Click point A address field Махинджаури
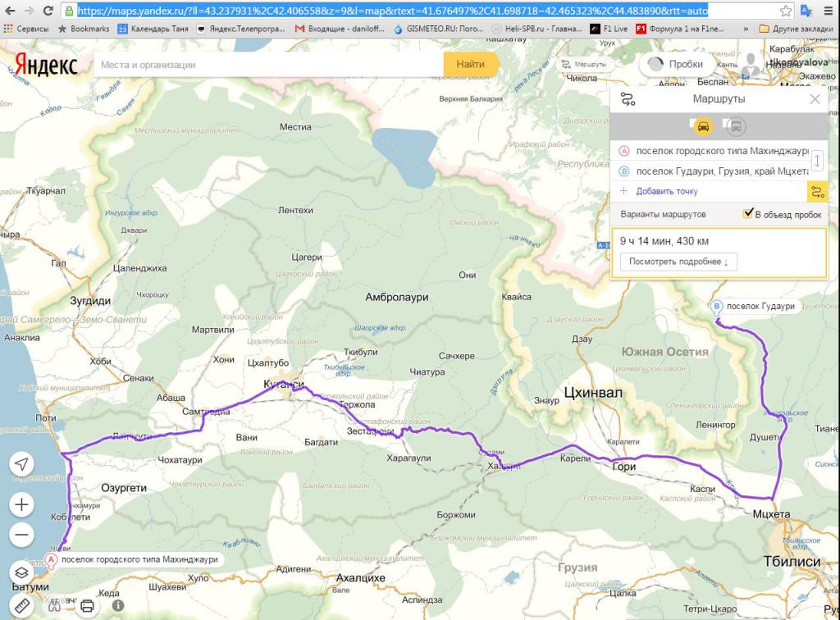The width and height of the screenshot is (840, 620). click(720, 151)
